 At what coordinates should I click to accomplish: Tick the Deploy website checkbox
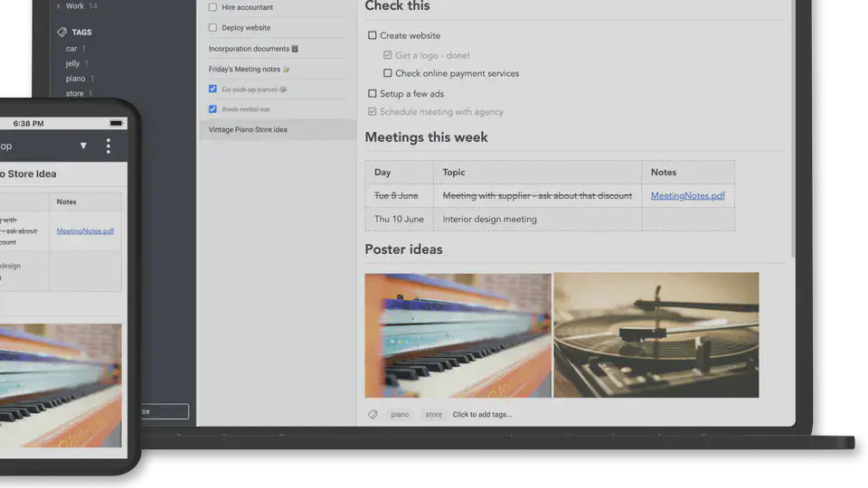pyautogui.click(x=212, y=28)
